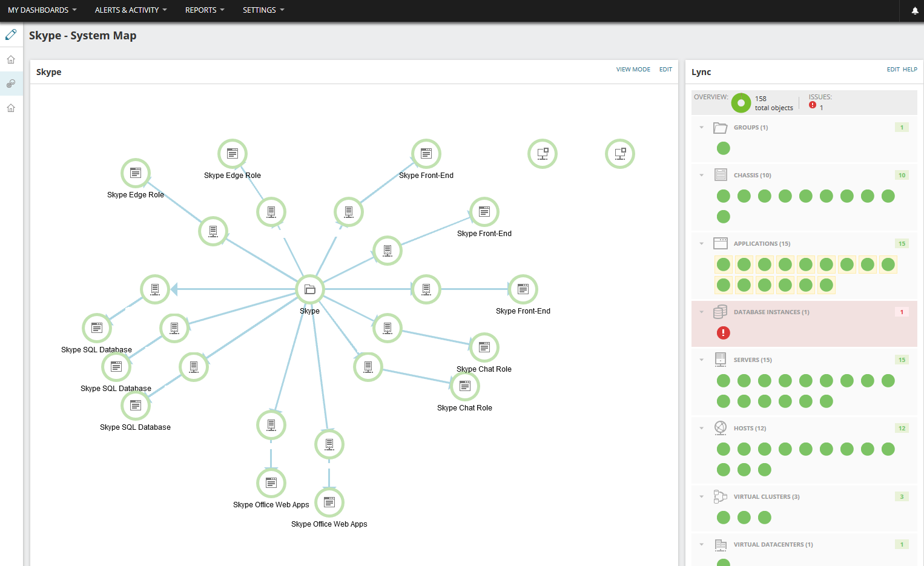This screenshot has height=566, width=924.
Task: Select the Skype Front-End node at top
Action: coord(426,154)
